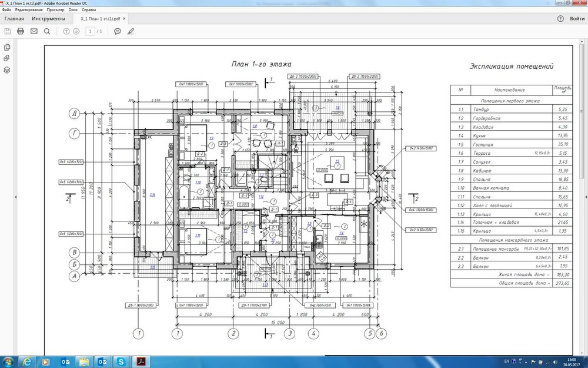
Task: Click the Save file icon
Action: pos(8,31)
